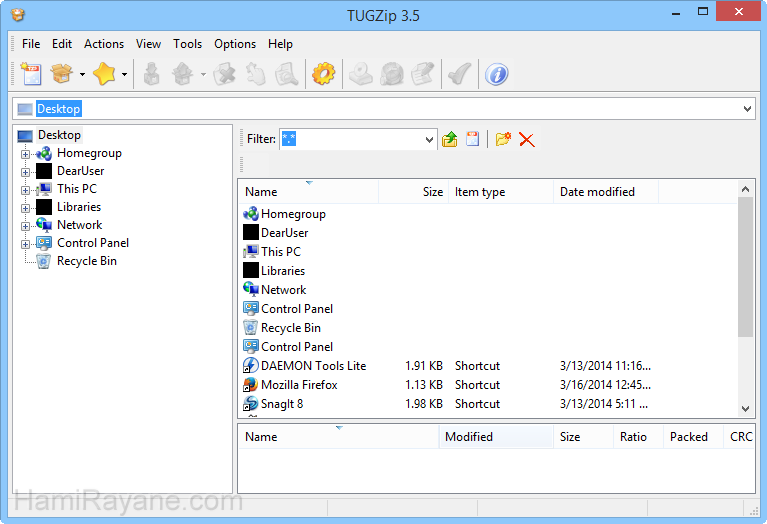Go up one folder level icon
The image size is (767, 524).
coord(450,139)
